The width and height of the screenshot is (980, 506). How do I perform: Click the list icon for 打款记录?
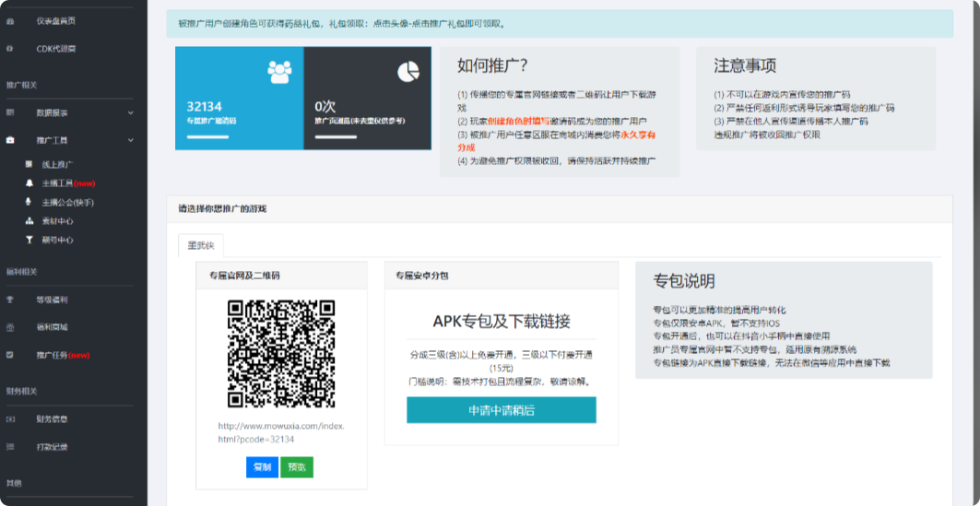(x=9, y=447)
